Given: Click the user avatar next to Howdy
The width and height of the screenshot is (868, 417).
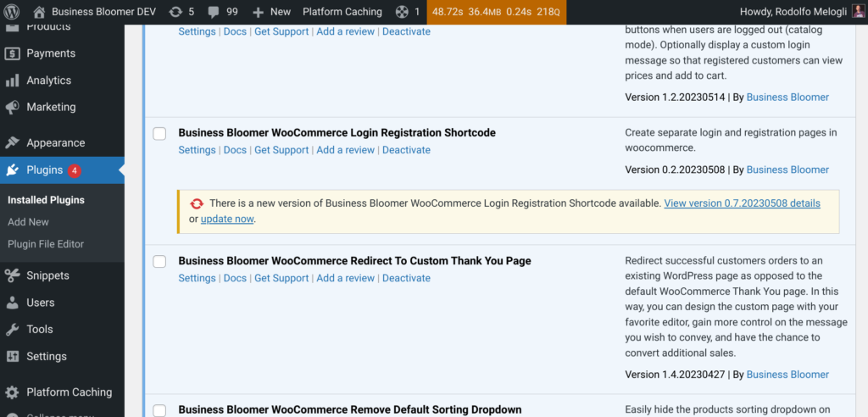Looking at the screenshot, I should tap(858, 12).
